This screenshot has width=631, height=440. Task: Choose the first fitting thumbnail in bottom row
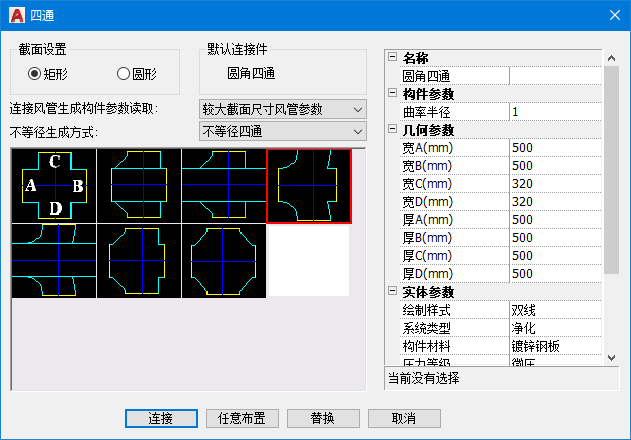click(54, 260)
